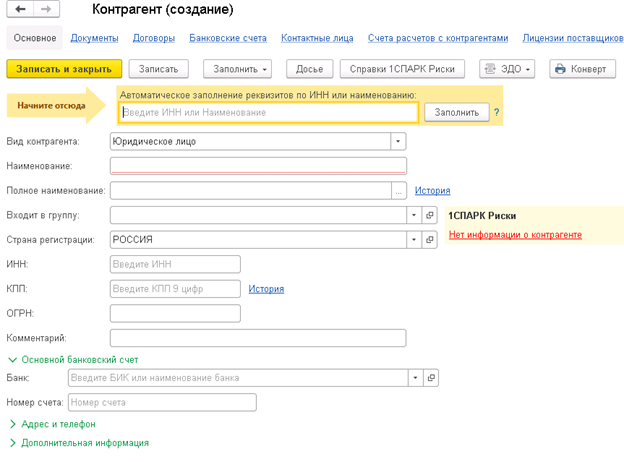624x462 pixels.
Task: Open the Входит в группу dropdown arrow
Action: 414,215
